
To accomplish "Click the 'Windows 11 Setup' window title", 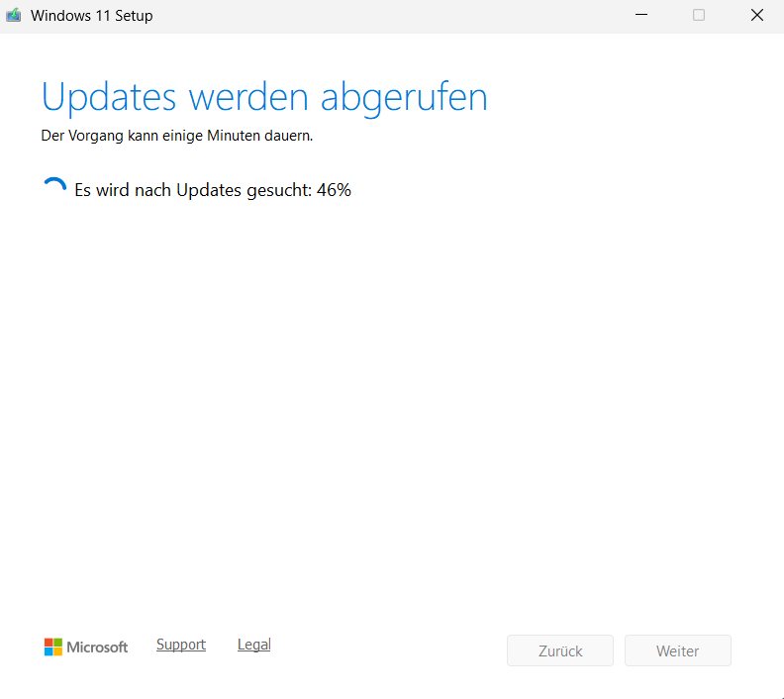I will (91, 16).
